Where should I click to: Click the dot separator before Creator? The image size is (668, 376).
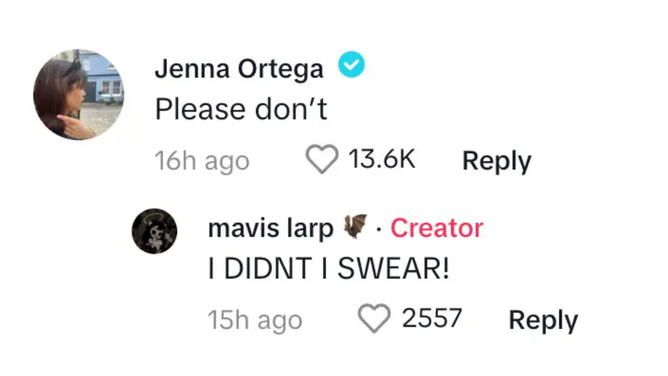[x=379, y=230]
